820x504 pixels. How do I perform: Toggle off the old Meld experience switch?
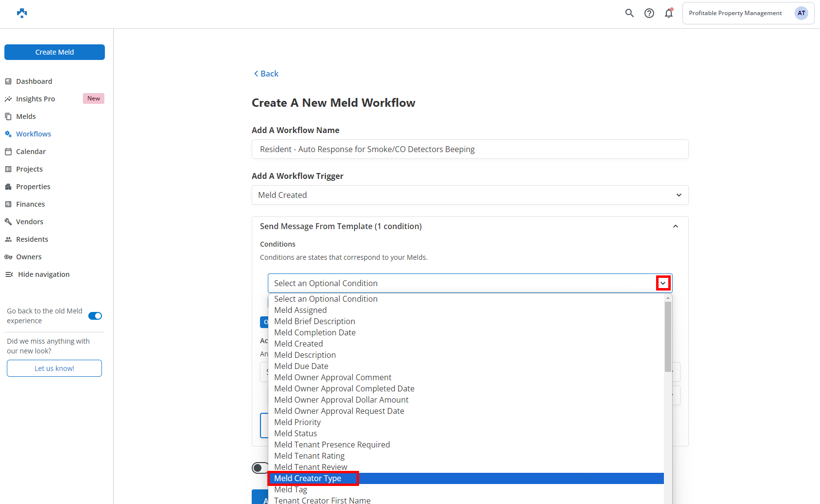click(x=95, y=316)
